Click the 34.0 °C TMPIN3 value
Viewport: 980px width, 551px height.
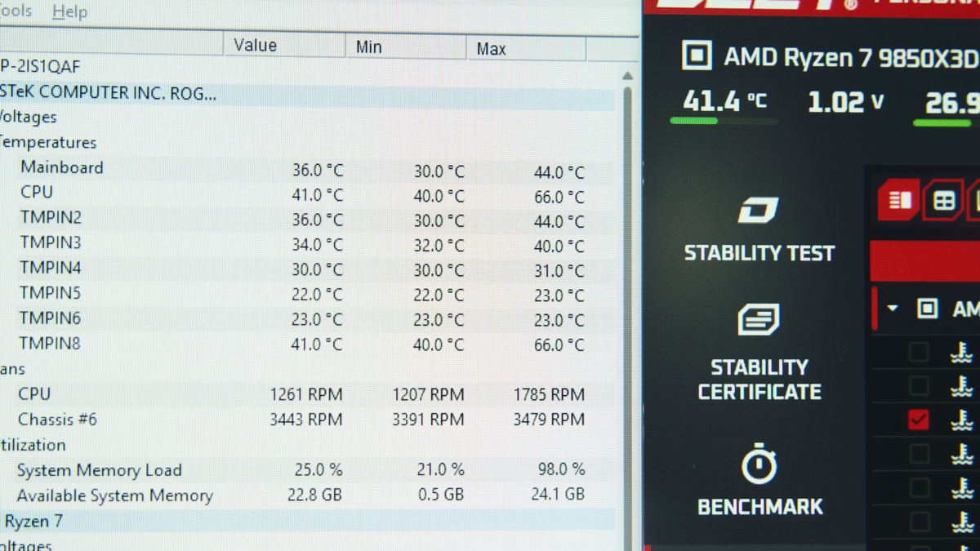[x=318, y=245]
